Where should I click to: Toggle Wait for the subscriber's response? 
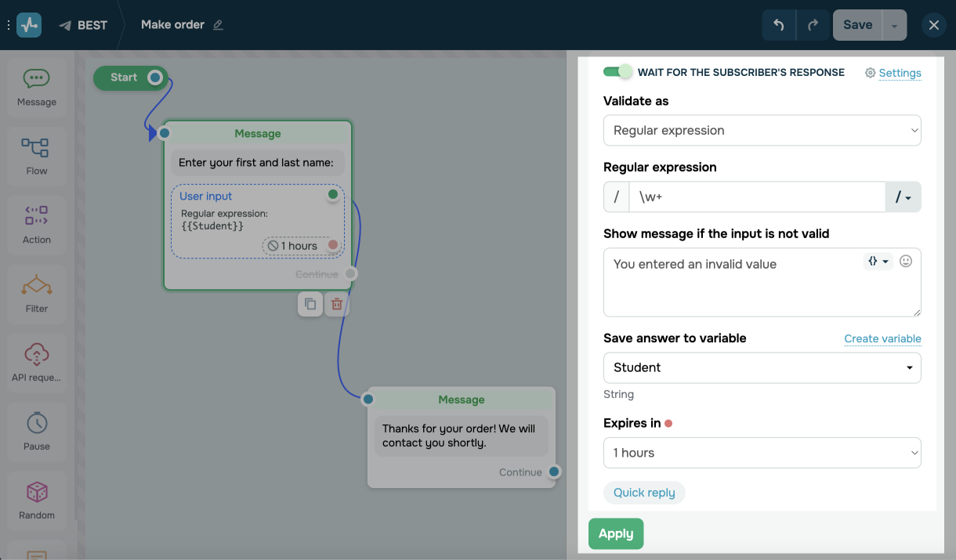[x=617, y=72]
